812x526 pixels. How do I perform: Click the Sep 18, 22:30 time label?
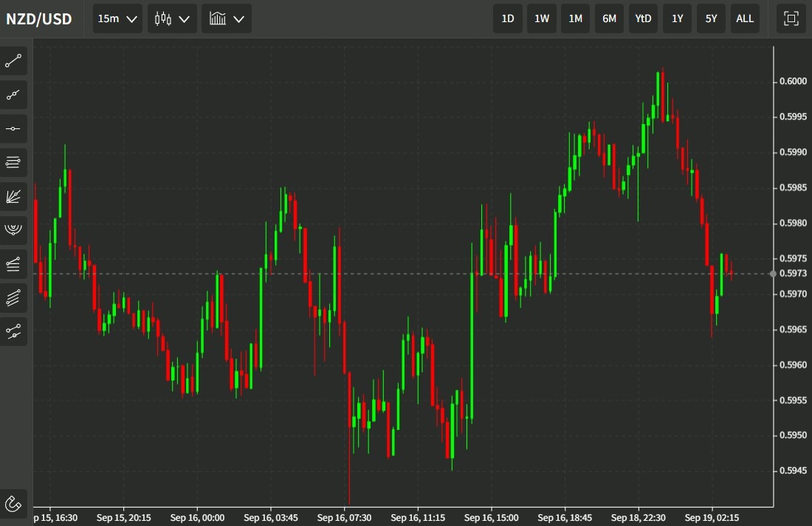[x=639, y=518]
